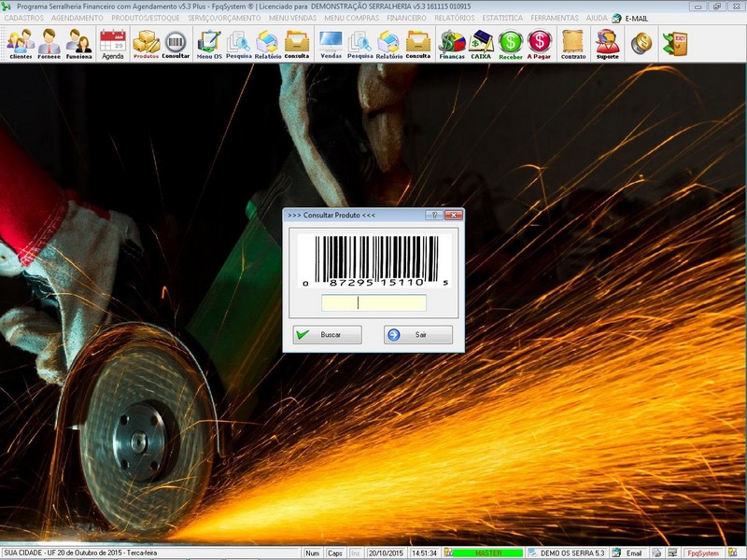Click the users icon at status bar far right
The image size is (747, 560).
point(732,553)
